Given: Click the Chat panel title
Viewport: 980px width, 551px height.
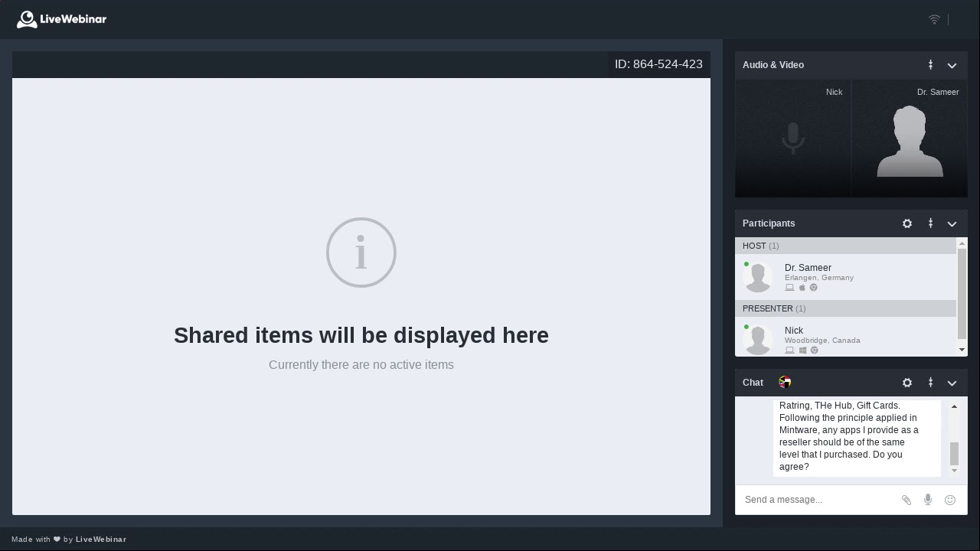Looking at the screenshot, I should [x=753, y=383].
